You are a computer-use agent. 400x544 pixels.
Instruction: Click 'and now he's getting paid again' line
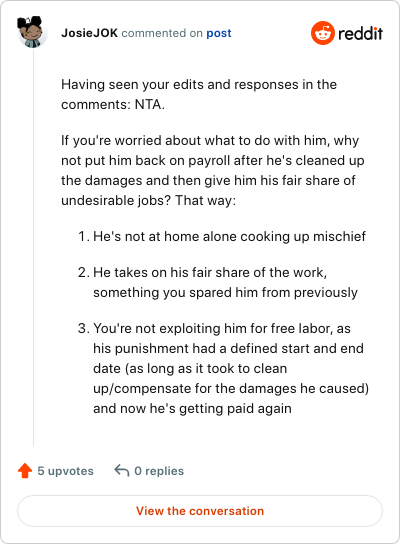[x=192, y=408]
